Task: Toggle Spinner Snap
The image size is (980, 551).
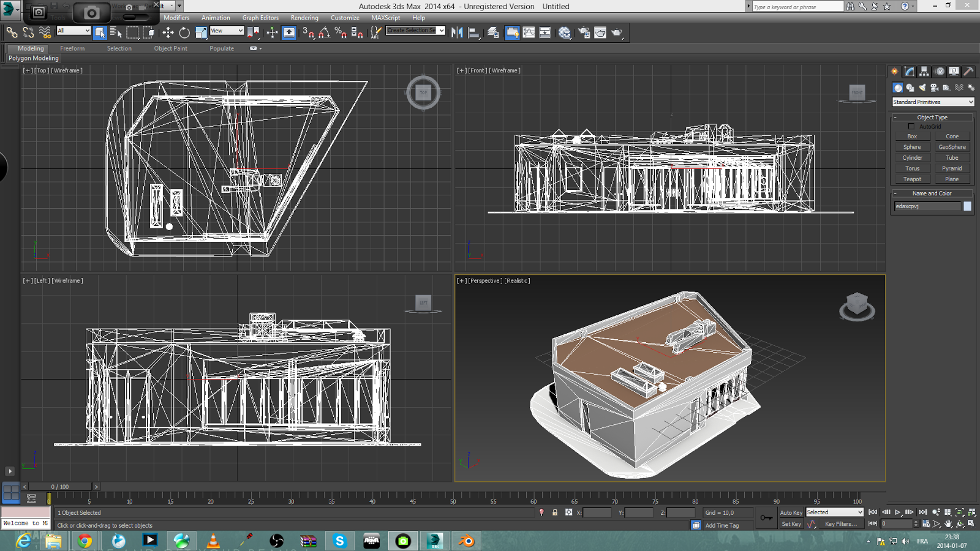Action: pos(357,32)
